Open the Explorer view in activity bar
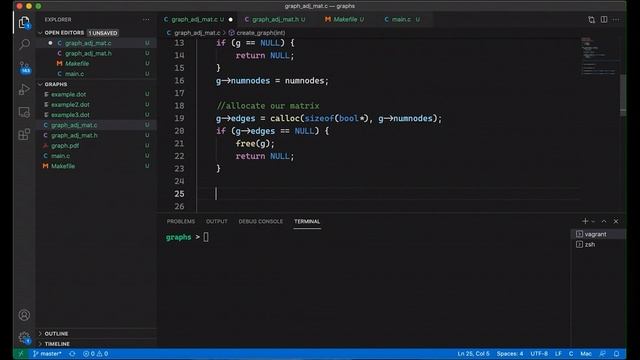The image size is (640, 360). [24, 22]
